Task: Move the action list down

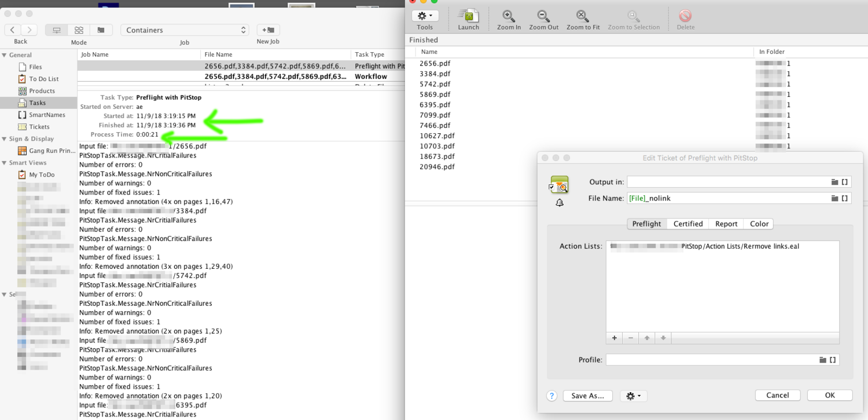Action: click(x=663, y=338)
